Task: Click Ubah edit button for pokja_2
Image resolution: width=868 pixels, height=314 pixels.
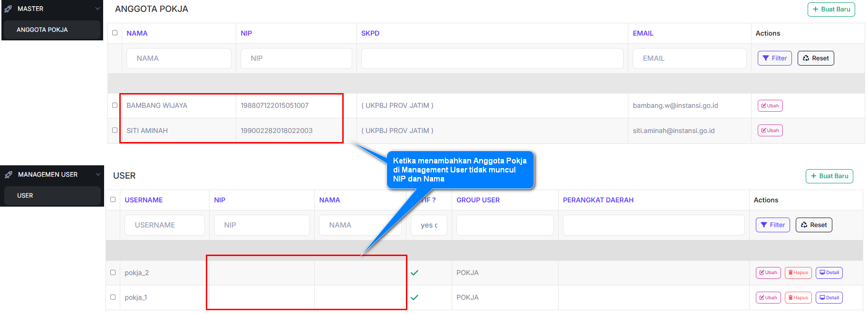Action: 768,273
